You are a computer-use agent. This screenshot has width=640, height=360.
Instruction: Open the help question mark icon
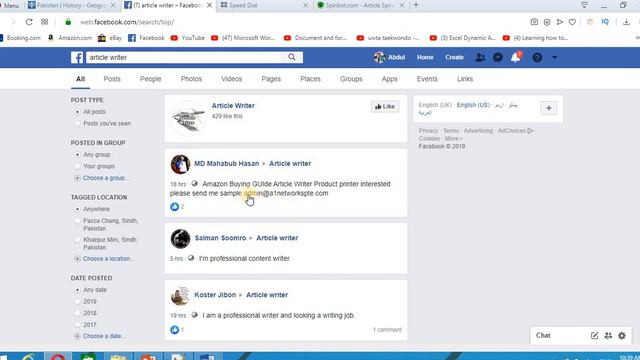[537, 58]
